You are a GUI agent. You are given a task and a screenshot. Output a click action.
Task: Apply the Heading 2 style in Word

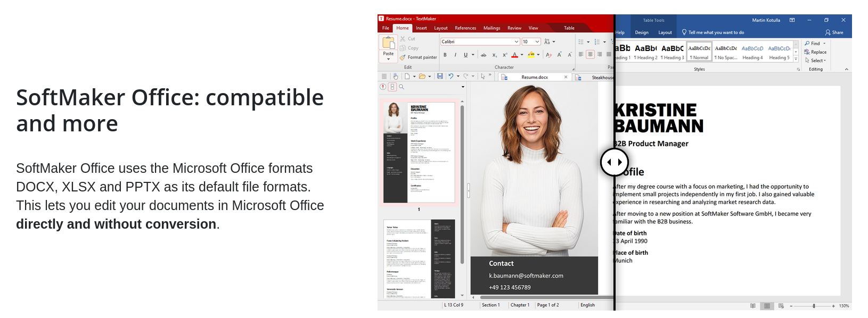point(646,52)
